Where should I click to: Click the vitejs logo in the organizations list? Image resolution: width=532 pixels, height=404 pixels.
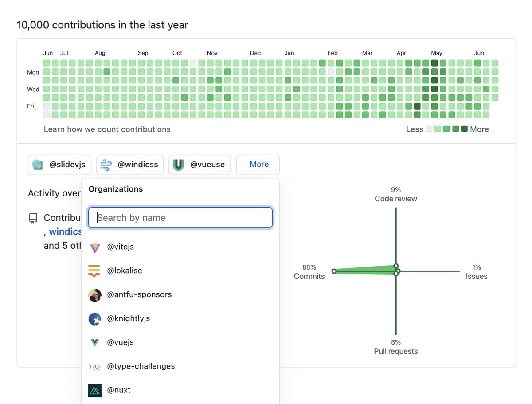[95, 247]
